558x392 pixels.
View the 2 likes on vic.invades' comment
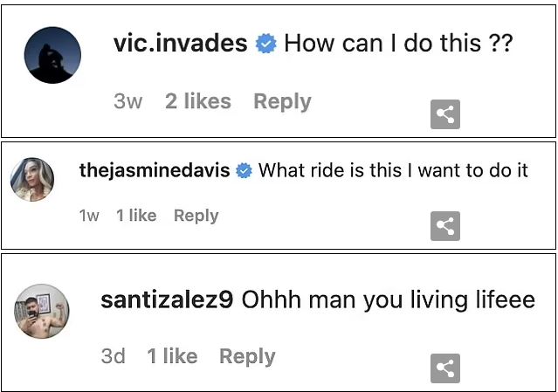(x=197, y=101)
